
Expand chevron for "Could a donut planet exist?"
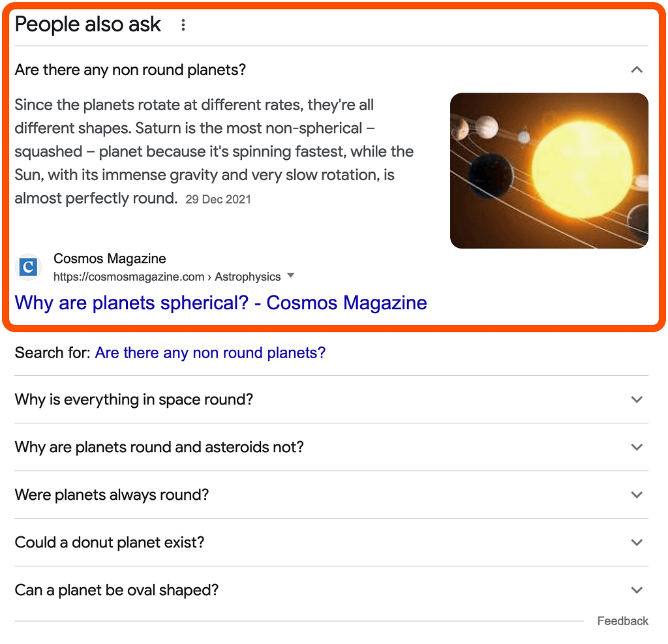click(x=637, y=542)
